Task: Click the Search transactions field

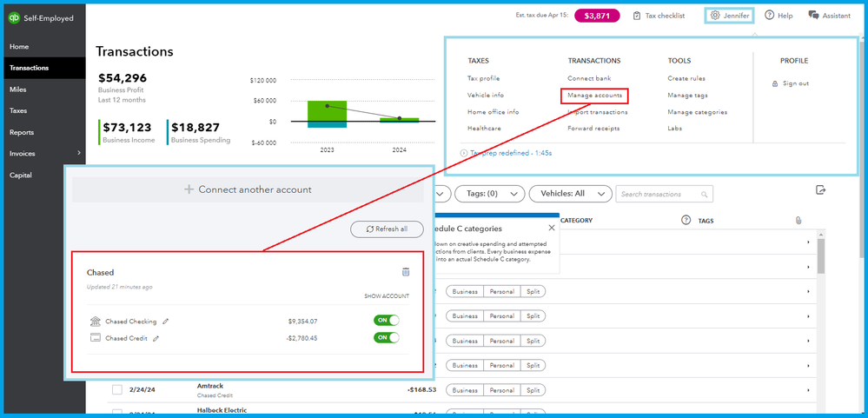Action: [665, 195]
